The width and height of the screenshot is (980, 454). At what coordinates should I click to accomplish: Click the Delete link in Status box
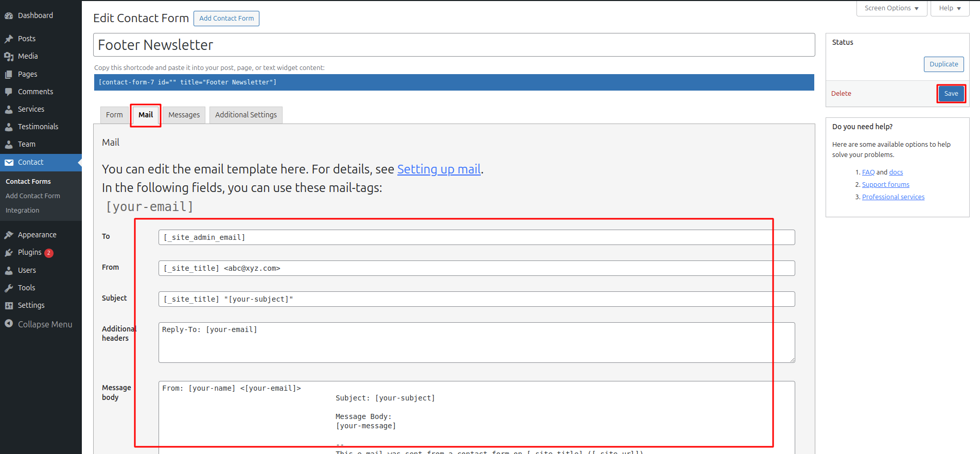point(841,94)
